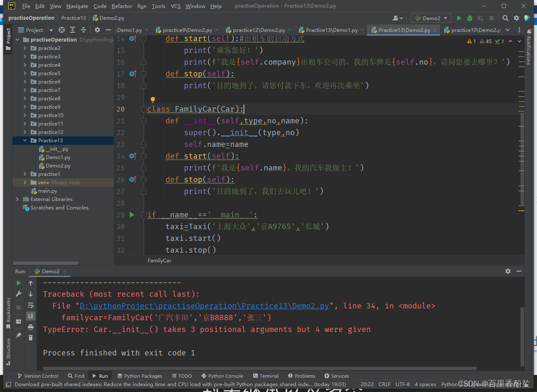Image resolution: width=537 pixels, height=392 pixels.
Task: Open Demo2 run configuration dropdown
Action: click(x=431, y=18)
